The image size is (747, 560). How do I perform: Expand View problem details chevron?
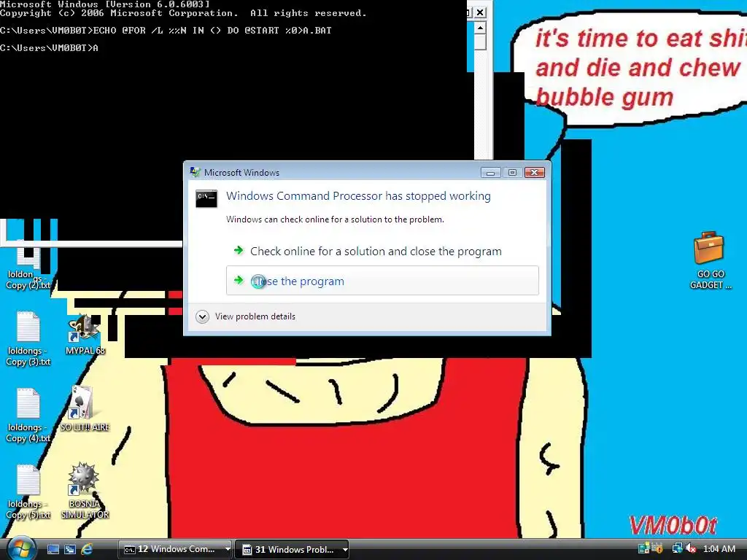click(x=203, y=316)
